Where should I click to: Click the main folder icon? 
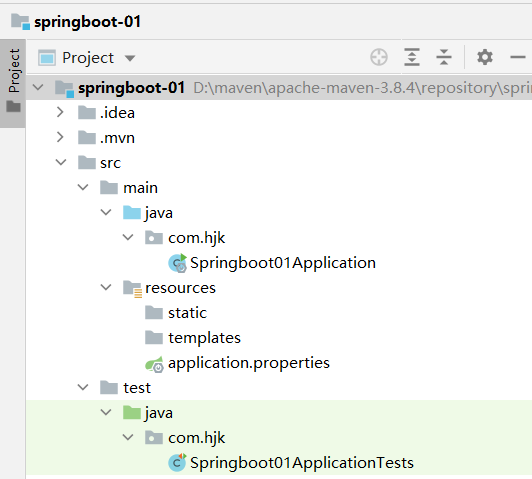109,187
